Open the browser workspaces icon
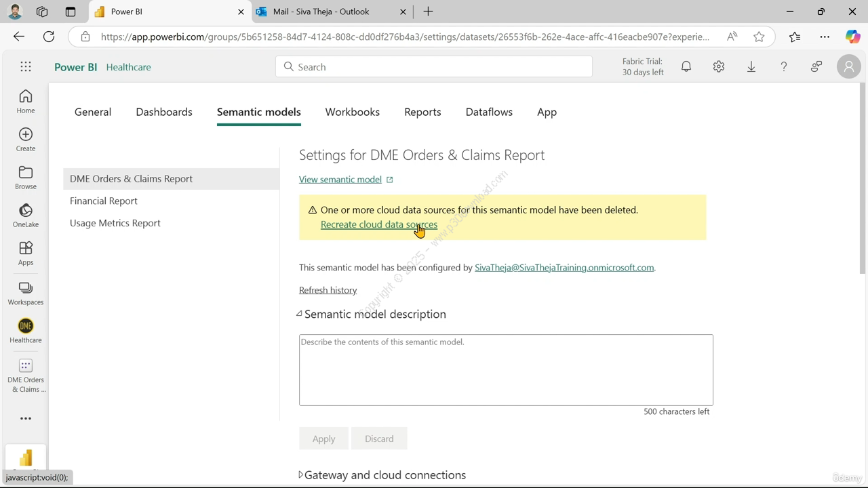 [x=42, y=12]
